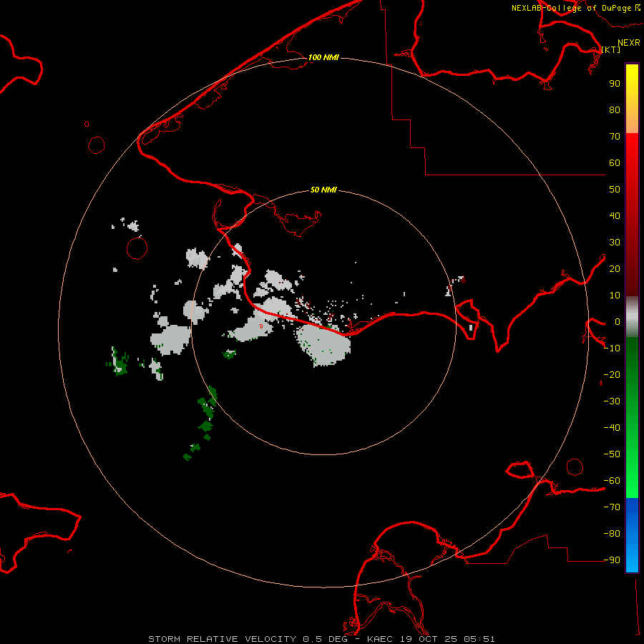
Task: Click the yellow top segment of the colorbar
Action: point(632,99)
